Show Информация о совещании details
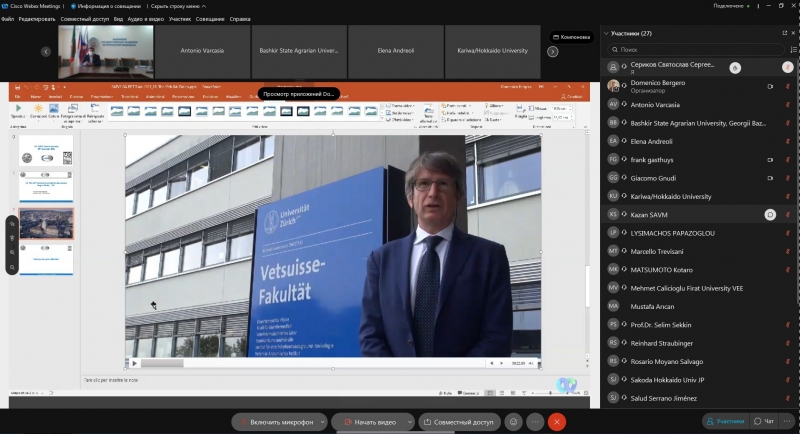This screenshot has height=434, width=800. coord(106,6)
